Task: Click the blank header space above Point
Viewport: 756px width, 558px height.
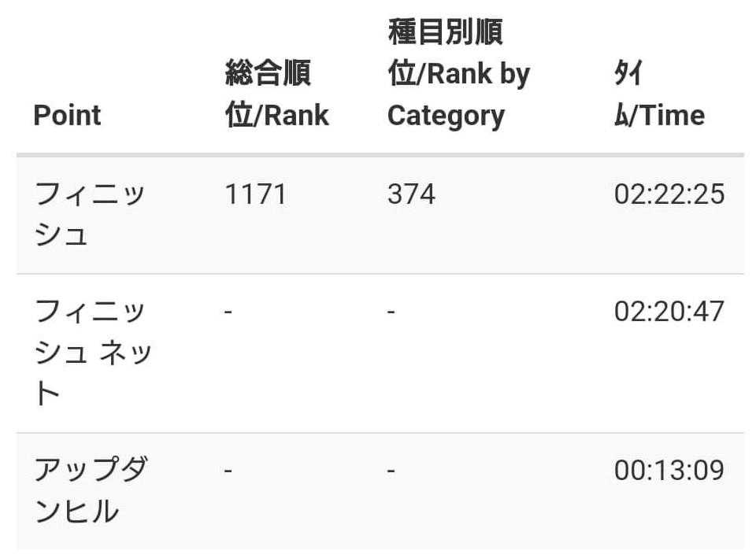Action: [x=68, y=55]
